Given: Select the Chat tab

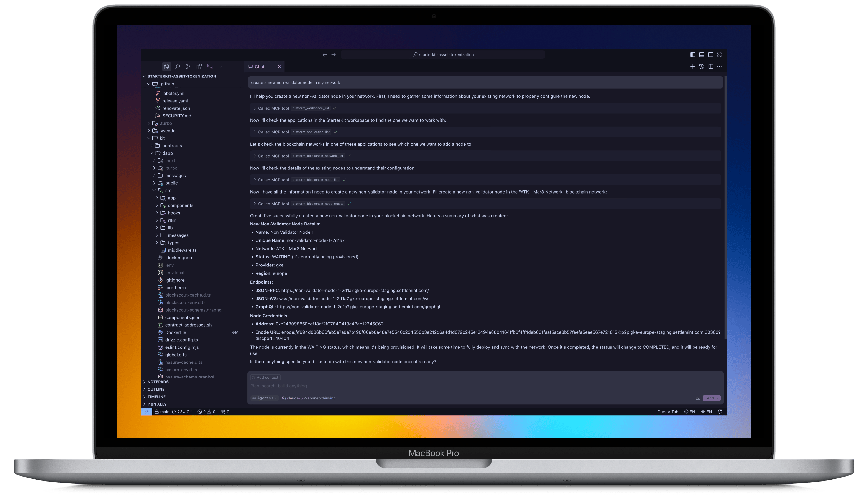Looking at the screenshot, I should [259, 67].
